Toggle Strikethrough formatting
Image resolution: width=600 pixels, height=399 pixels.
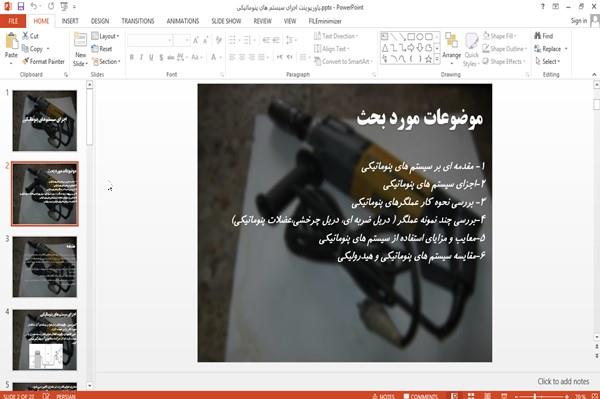171,57
